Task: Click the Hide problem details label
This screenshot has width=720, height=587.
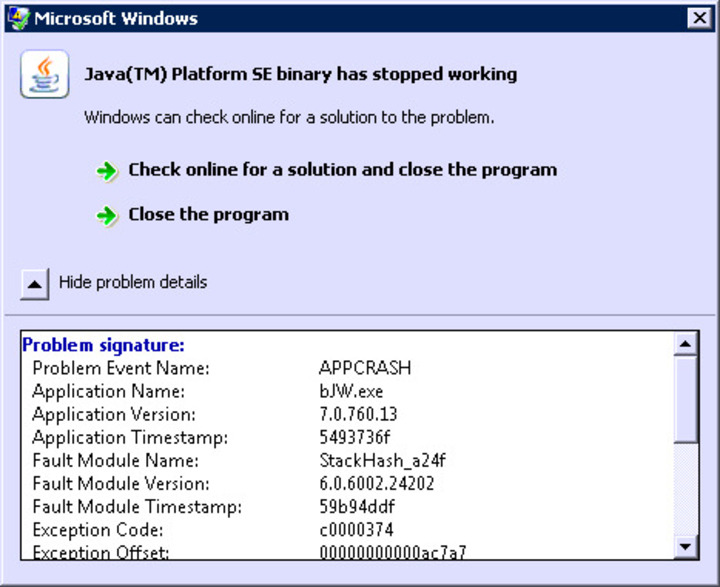Action: [132, 282]
